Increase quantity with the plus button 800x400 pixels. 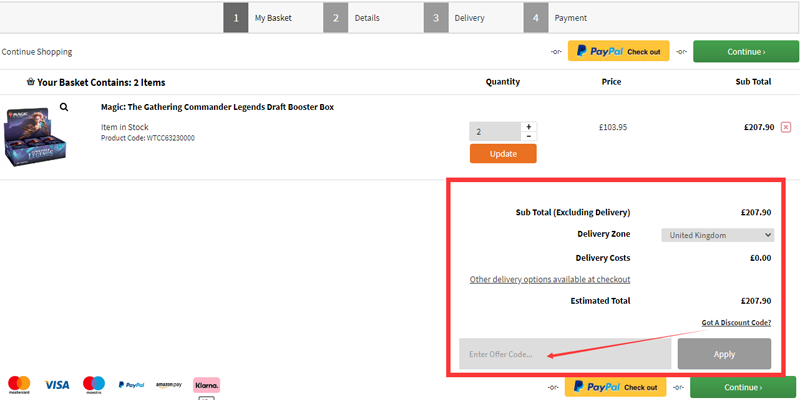529,127
